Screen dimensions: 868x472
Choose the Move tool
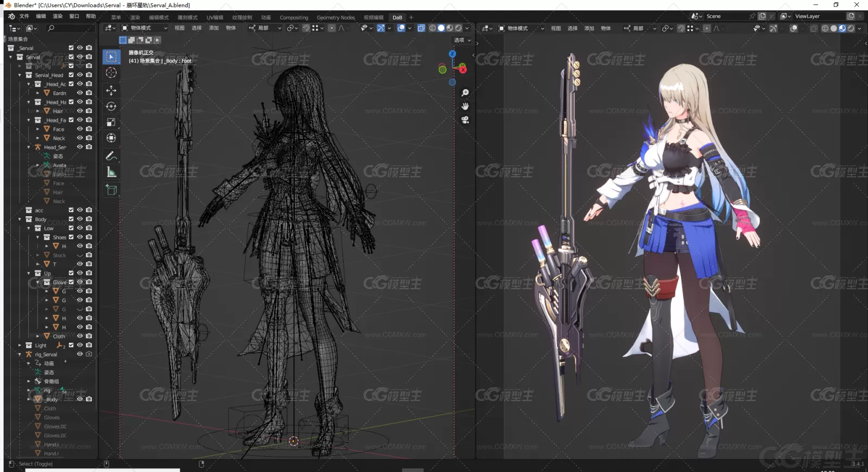coord(111,90)
